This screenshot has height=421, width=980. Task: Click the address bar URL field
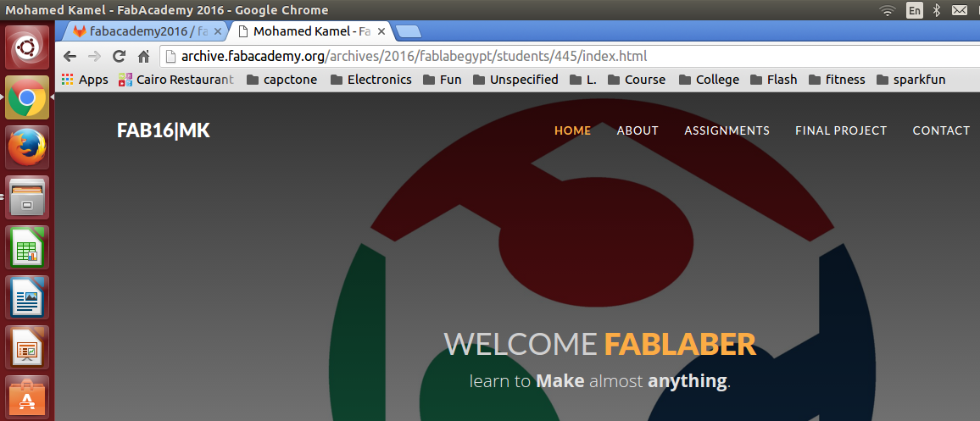[569, 57]
